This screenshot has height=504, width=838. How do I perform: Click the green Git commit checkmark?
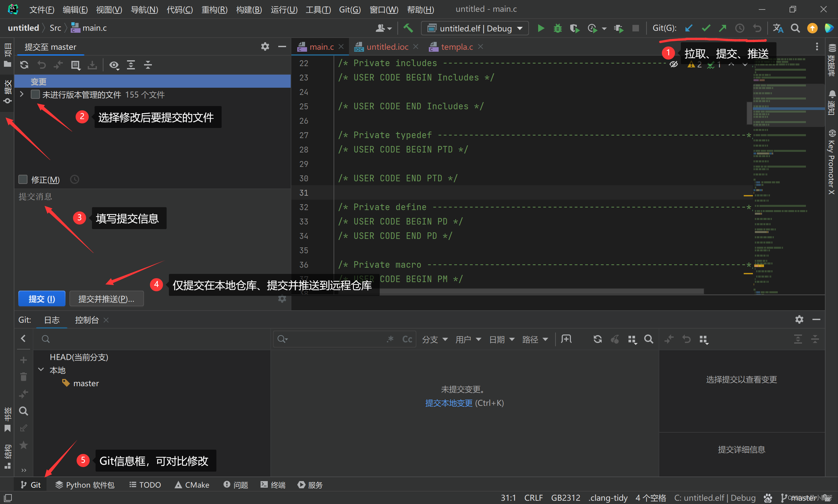(x=706, y=28)
